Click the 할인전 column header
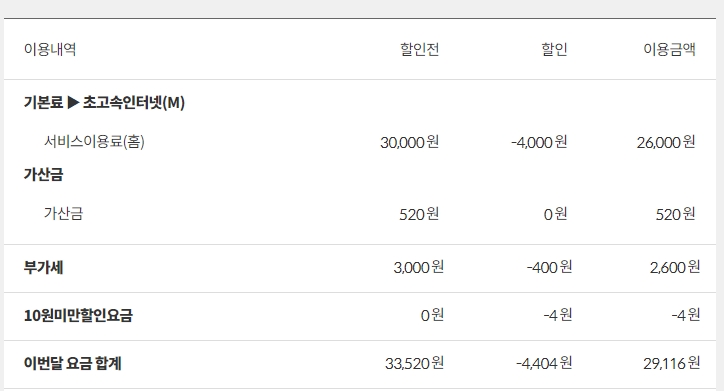The height and width of the screenshot is (391, 724). tap(419, 49)
